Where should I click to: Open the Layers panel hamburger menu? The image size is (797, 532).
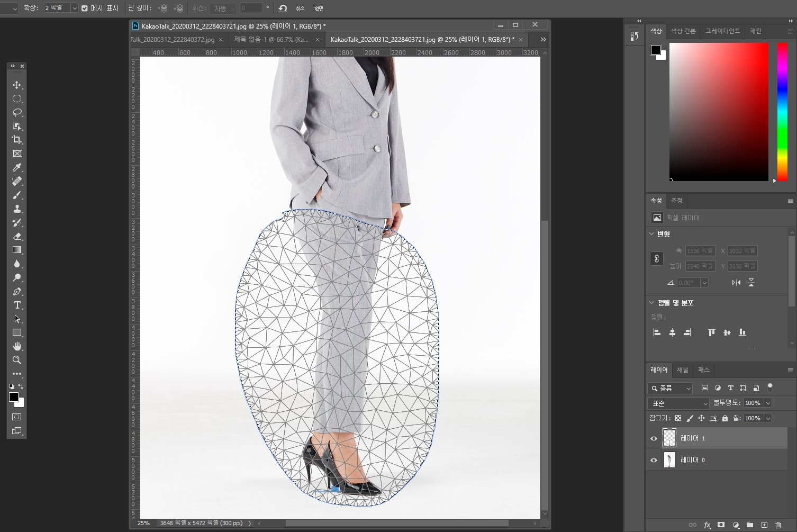click(x=790, y=370)
